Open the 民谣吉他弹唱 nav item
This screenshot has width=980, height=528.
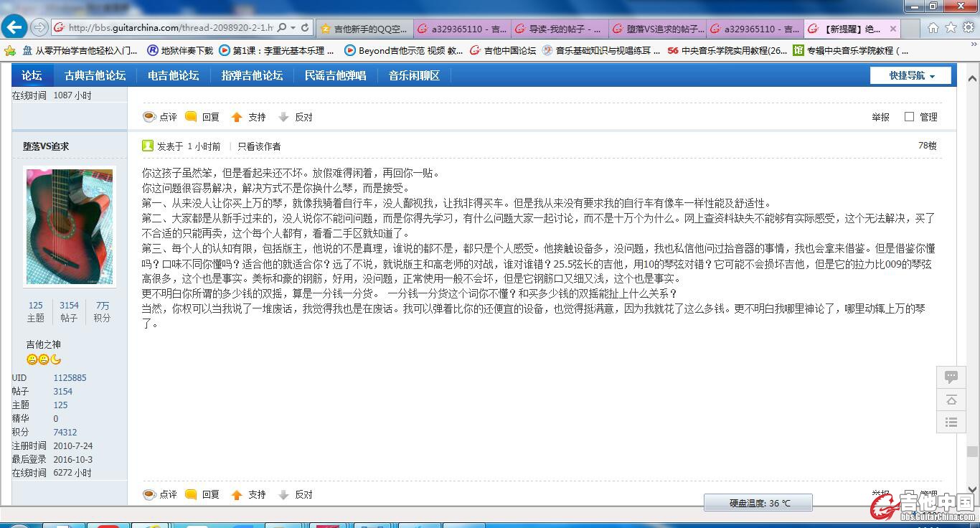335,75
